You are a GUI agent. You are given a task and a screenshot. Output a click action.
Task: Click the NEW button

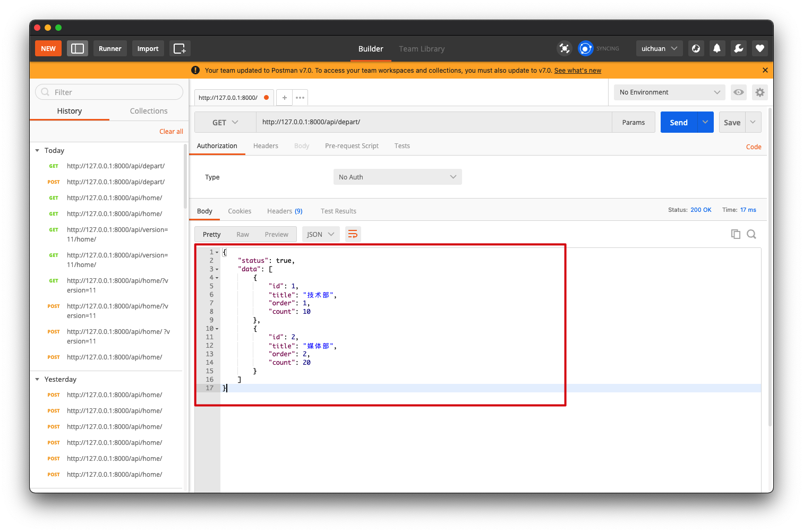click(x=48, y=48)
